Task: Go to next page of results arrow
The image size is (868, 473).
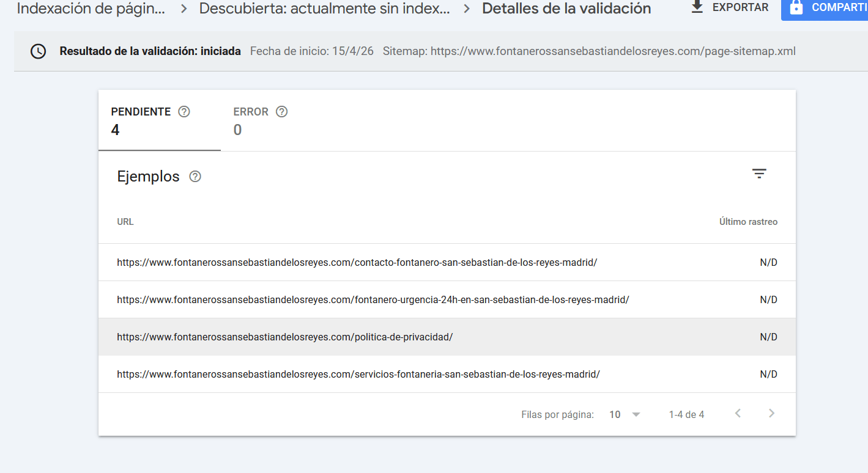Action: pyautogui.click(x=771, y=414)
